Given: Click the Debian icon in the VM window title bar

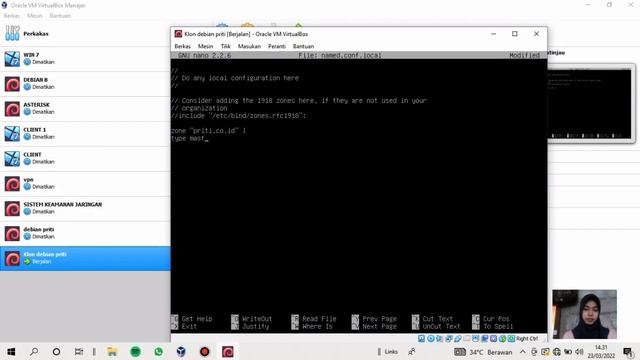Looking at the screenshot, I should point(178,34).
